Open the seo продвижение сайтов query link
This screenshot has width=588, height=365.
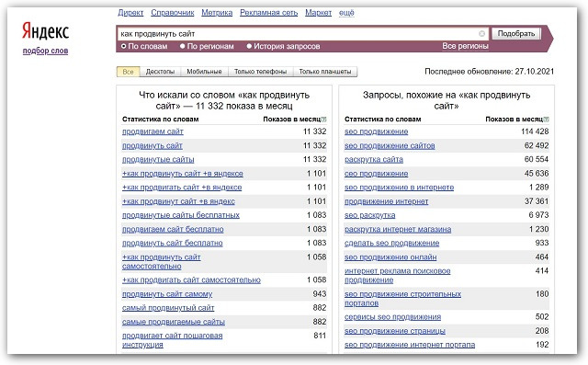point(390,145)
